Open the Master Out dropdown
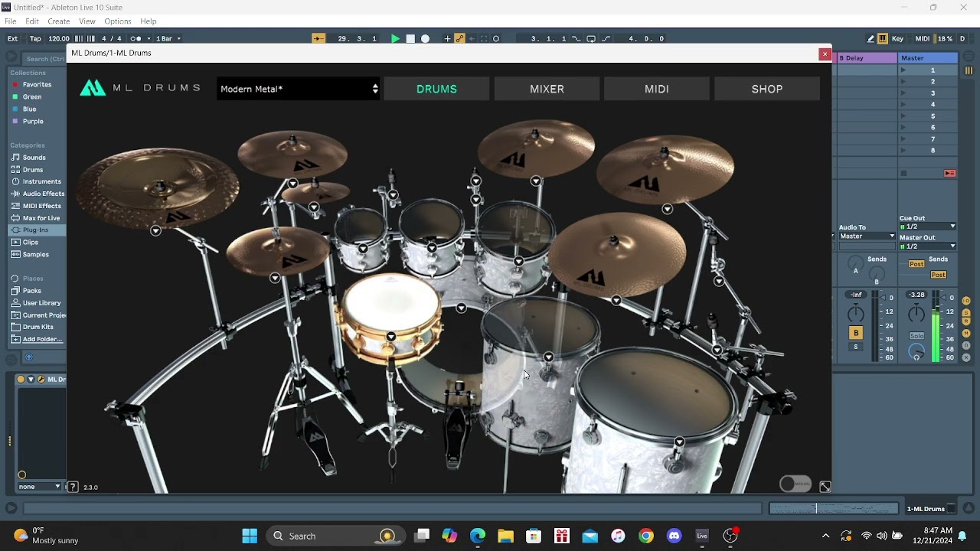 [928, 246]
